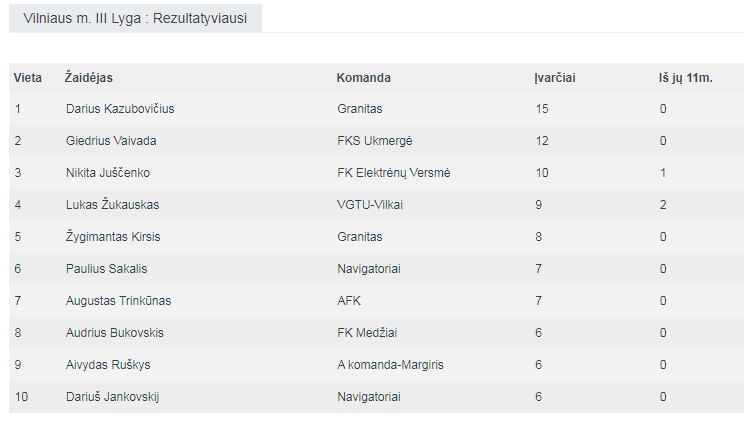This screenshot has height=433, width=744.
Task: Open Aivydas Ruškys player entry
Action: pos(108,365)
